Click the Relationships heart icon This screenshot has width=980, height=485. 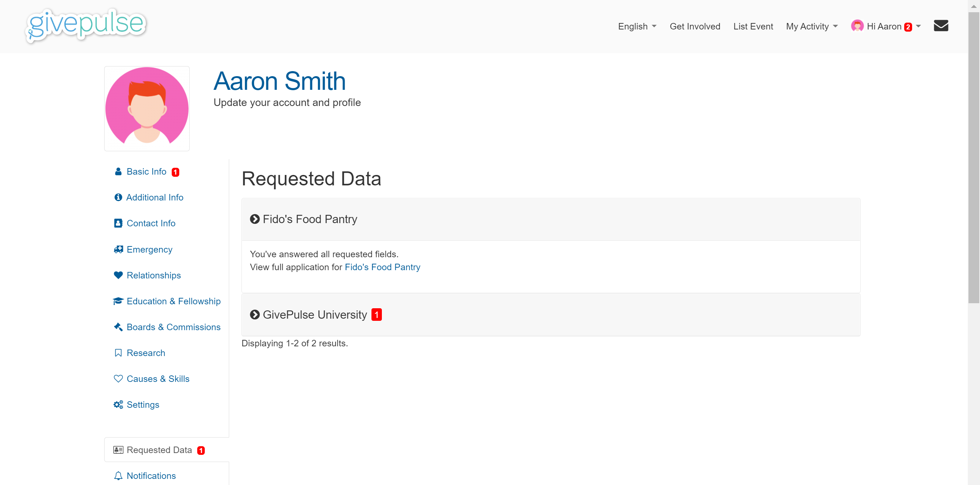118,275
